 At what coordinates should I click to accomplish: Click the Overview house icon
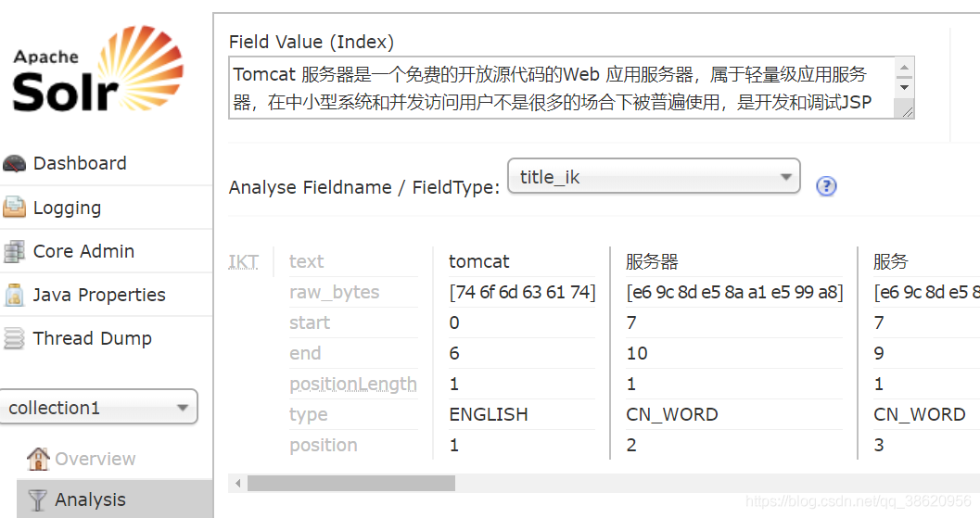(38, 459)
